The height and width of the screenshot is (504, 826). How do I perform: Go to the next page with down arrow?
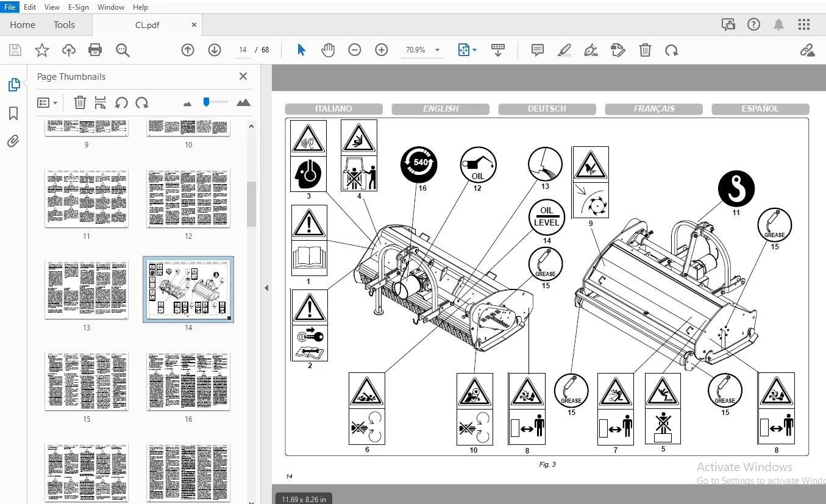pyautogui.click(x=215, y=50)
